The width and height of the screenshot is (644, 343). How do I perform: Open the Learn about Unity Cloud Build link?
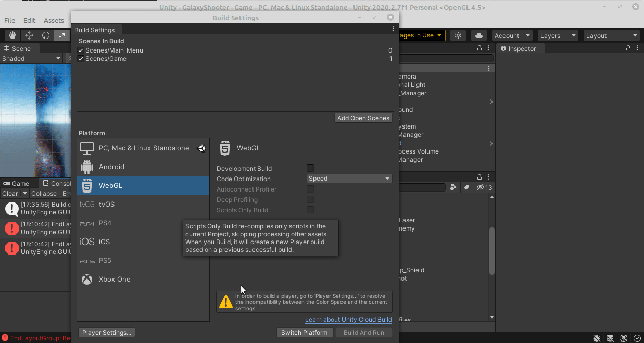pyautogui.click(x=348, y=320)
